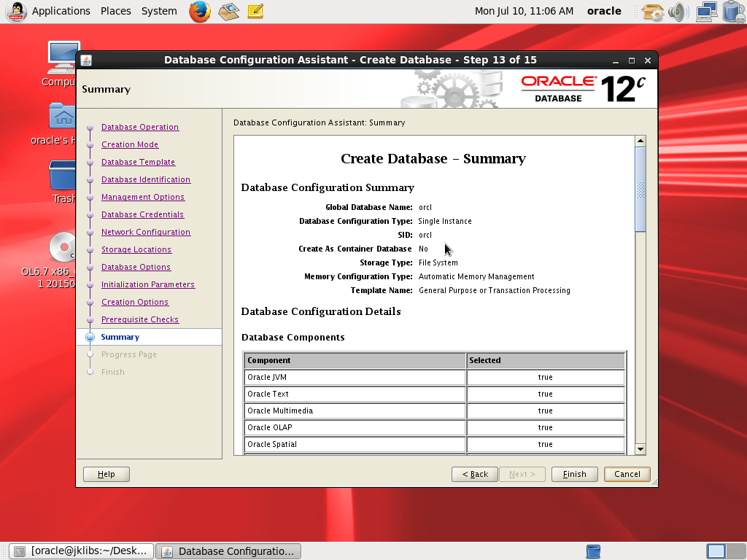Open the Computer desktop icon
The width and height of the screenshot is (747, 560).
tap(63, 58)
